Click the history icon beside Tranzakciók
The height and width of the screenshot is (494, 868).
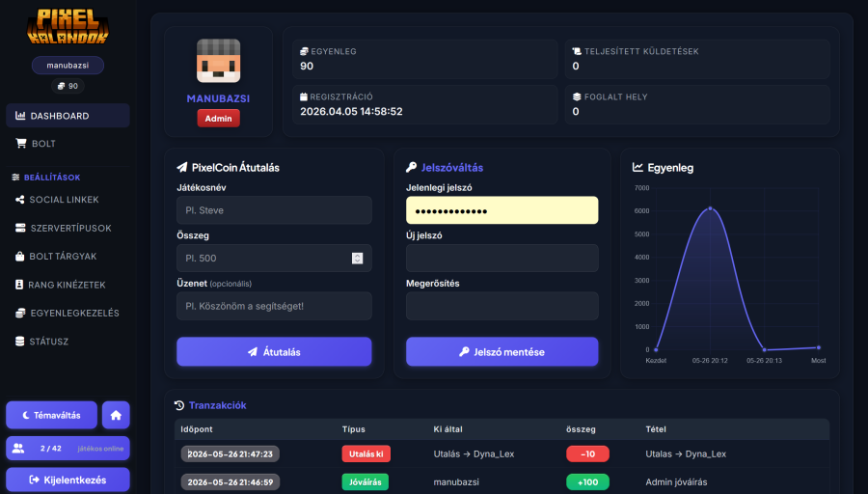point(179,405)
